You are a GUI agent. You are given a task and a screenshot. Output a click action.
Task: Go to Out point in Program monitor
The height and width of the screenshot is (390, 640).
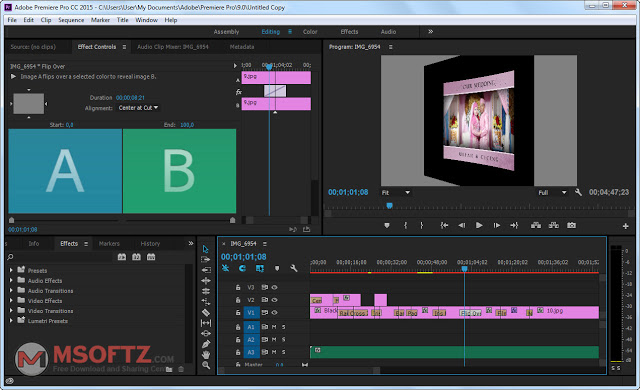click(x=514, y=226)
